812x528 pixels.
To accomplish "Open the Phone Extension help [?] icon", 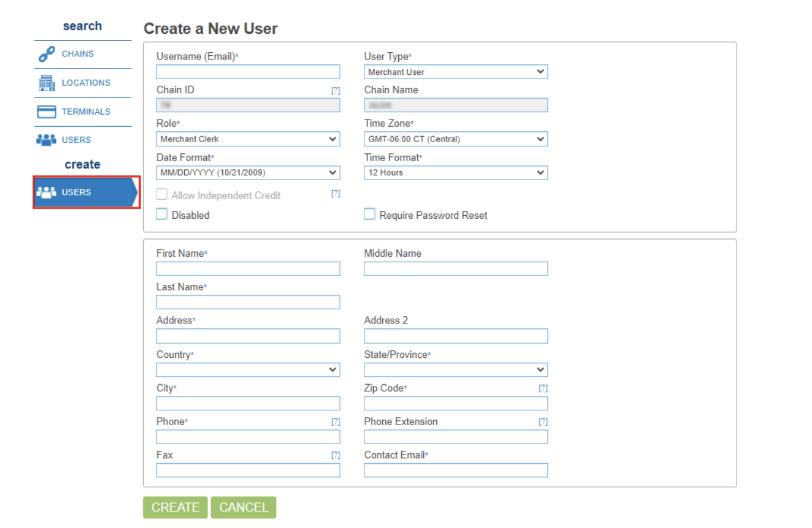I will click(543, 422).
